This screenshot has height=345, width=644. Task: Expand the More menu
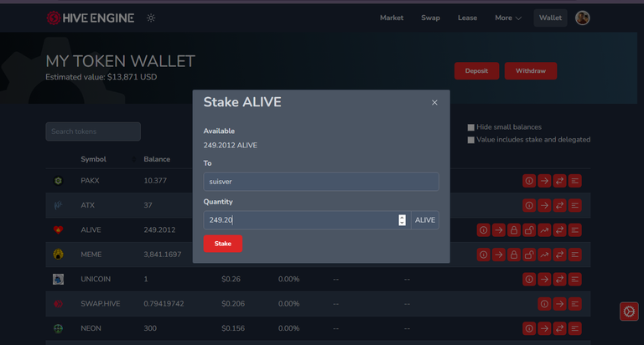[x=508, y=18]
